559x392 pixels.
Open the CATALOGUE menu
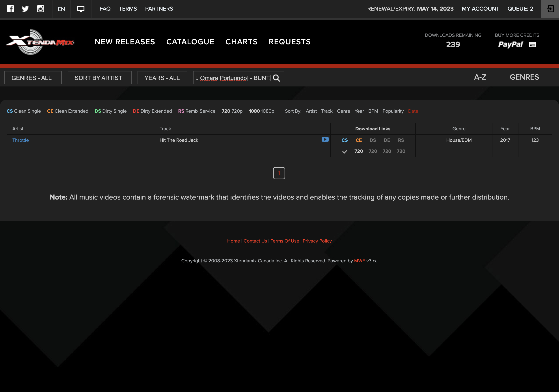[190, 42]
